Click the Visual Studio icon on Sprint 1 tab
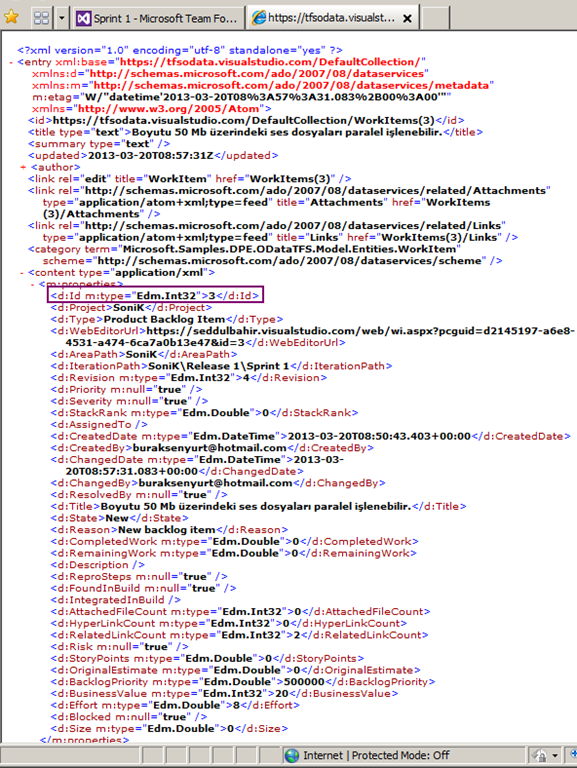The width and height of the screenshot is (577, 768). point(83,19)
